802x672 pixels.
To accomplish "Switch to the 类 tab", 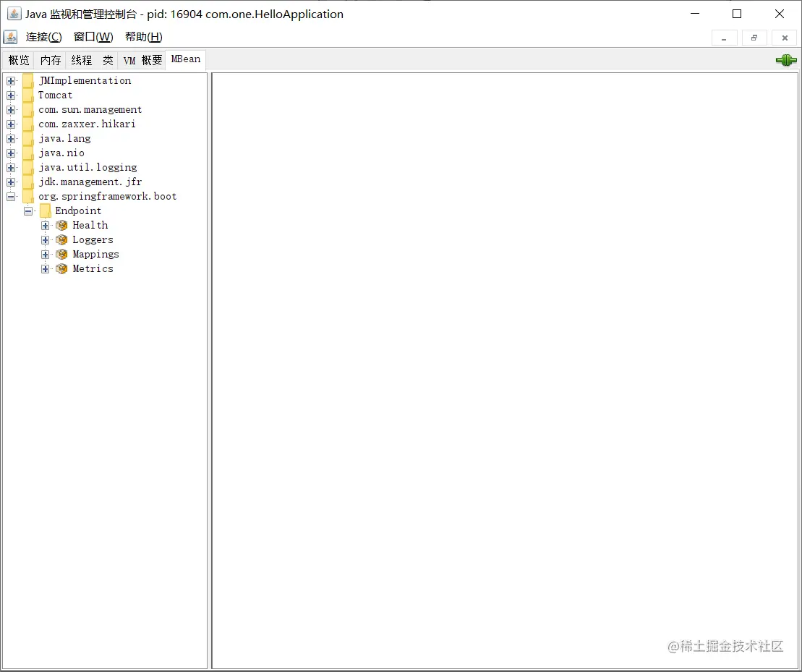I will tap(108, 60).
